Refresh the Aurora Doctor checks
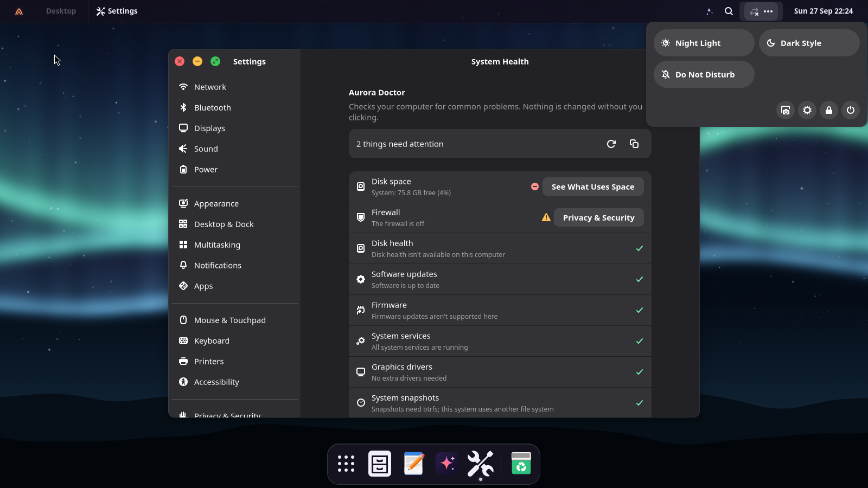The height and width of the screenshot is (488, 868). pyautogui.click(x=611, y=144)
